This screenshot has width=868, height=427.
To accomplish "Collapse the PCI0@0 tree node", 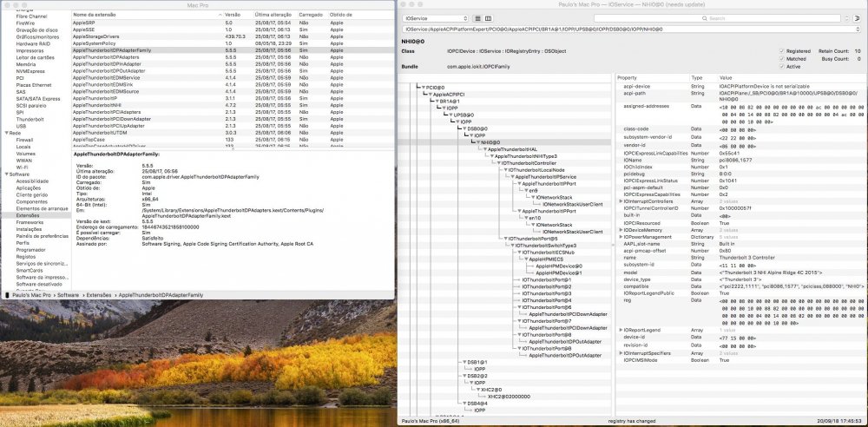I will 424,88.
